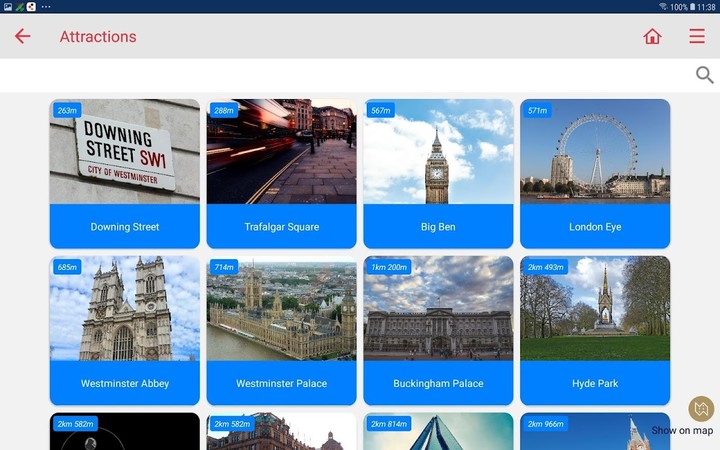The height and width of the screenshot is (450, 720).
Task: Tap the 685m distance badge
Action: [x=67, y=267]
